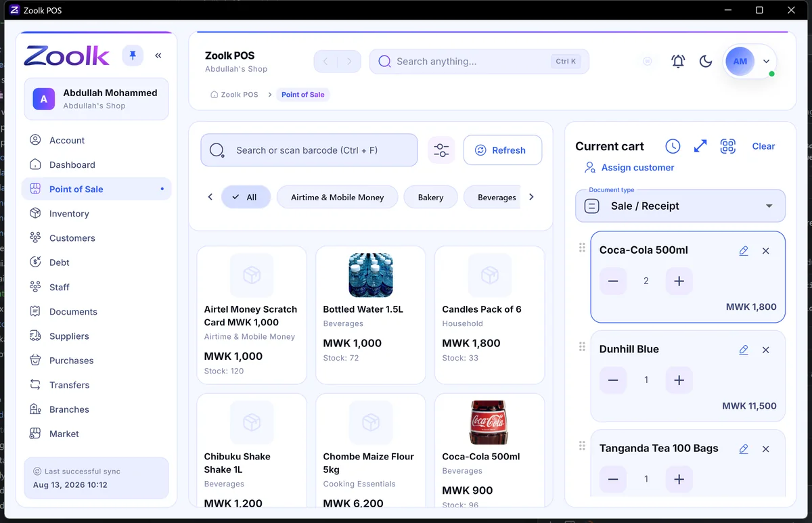Click the back navigation arrow in header

pos(325,62)
